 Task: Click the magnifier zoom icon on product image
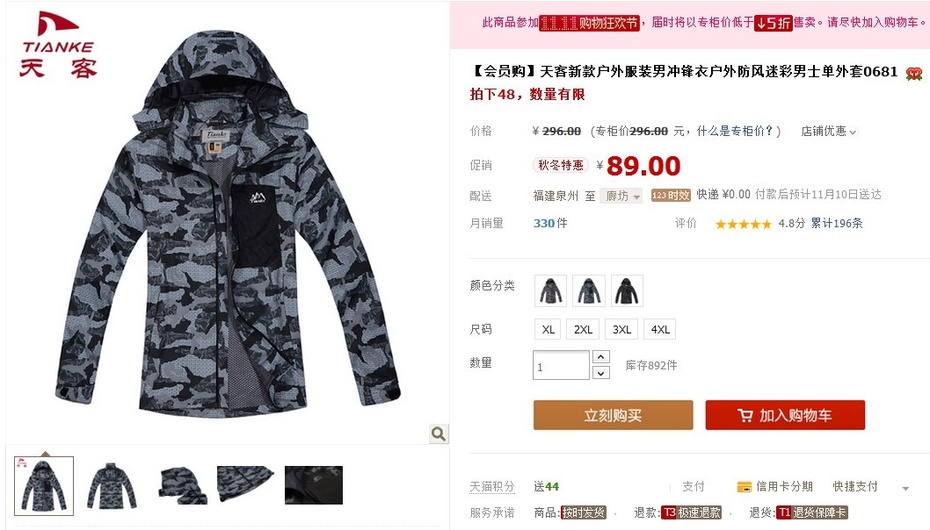438,434
